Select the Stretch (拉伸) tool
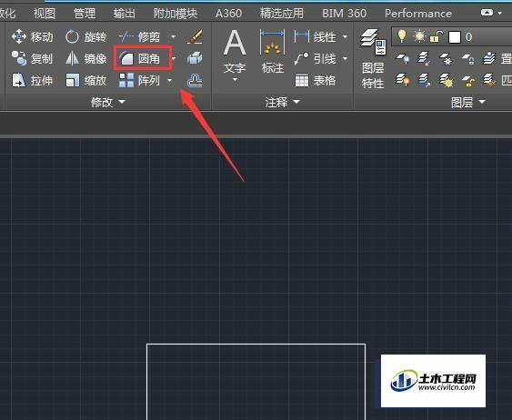Screen dimensions: 512x420 pos(32,80)
